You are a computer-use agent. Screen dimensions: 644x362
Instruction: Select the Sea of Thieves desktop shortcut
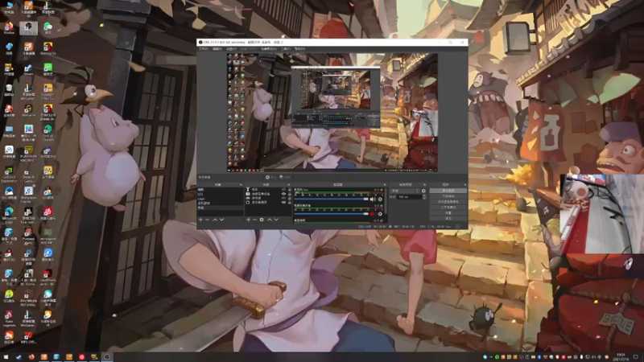coord(48,132)
